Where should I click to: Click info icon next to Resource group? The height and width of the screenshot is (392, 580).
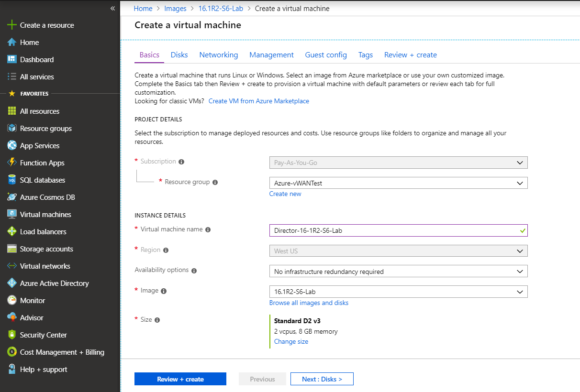click(x=215, y=182)
